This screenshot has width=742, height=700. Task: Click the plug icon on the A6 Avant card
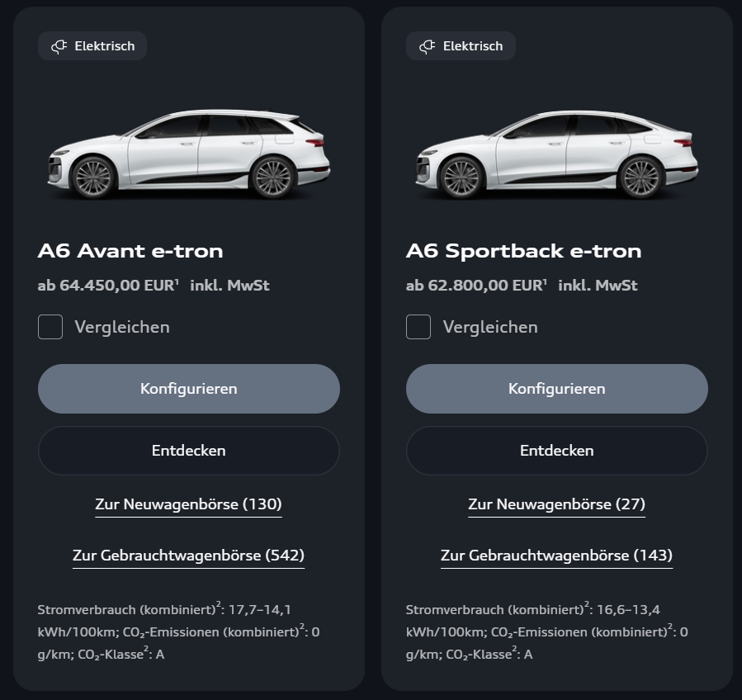coord(59,46)
